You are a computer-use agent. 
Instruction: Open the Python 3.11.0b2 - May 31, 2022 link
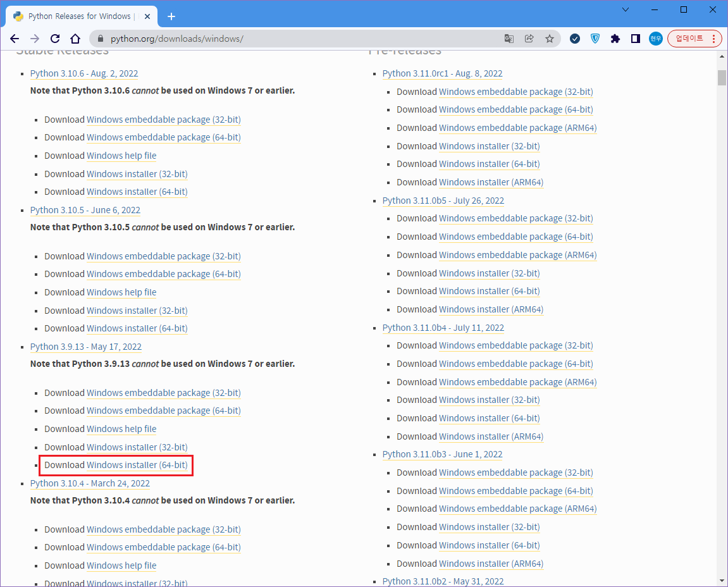443,581
